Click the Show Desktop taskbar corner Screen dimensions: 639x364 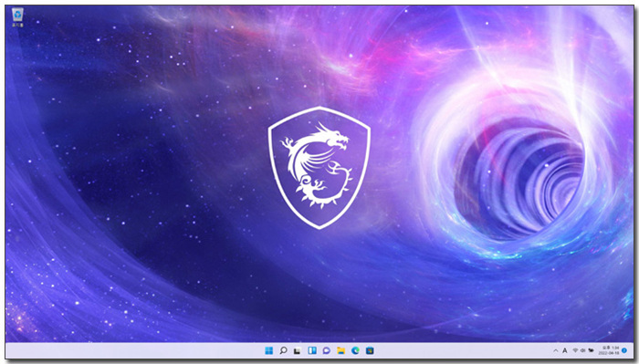pos(632,350)
